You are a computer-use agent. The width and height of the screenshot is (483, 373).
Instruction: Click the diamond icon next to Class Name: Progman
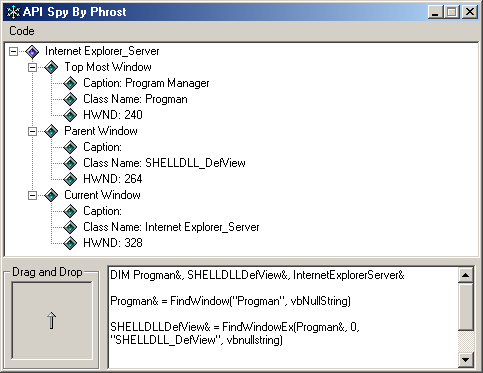pyautogui.click(x=70, y=99)
